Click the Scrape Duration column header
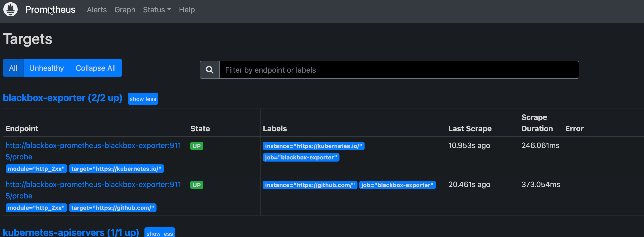The width and height of the screenshot is (644, 237). [x=537, y=123]
